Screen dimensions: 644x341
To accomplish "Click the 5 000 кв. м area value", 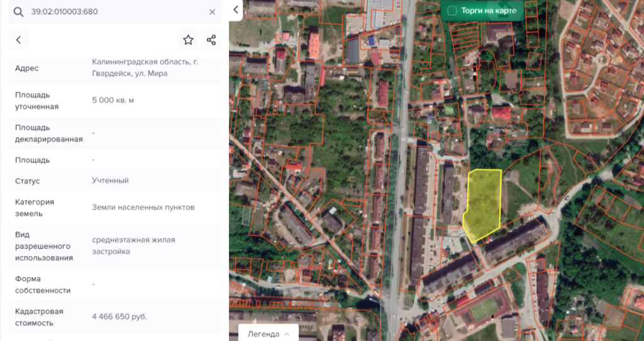I will (113, 101).
